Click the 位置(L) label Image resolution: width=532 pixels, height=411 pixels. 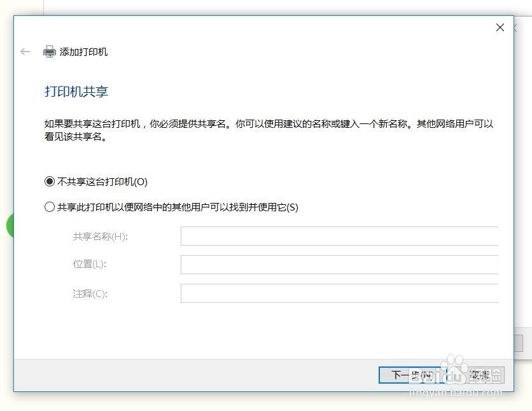click(90, 264)
